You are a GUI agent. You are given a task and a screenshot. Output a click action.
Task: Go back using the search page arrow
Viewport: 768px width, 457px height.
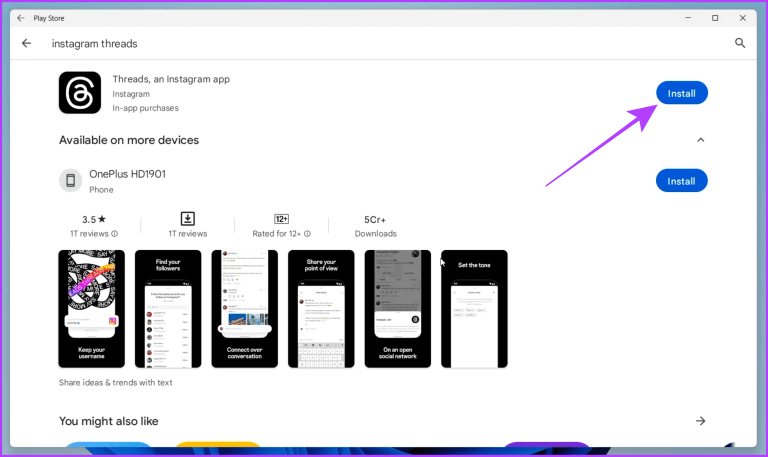click(26, 44)
